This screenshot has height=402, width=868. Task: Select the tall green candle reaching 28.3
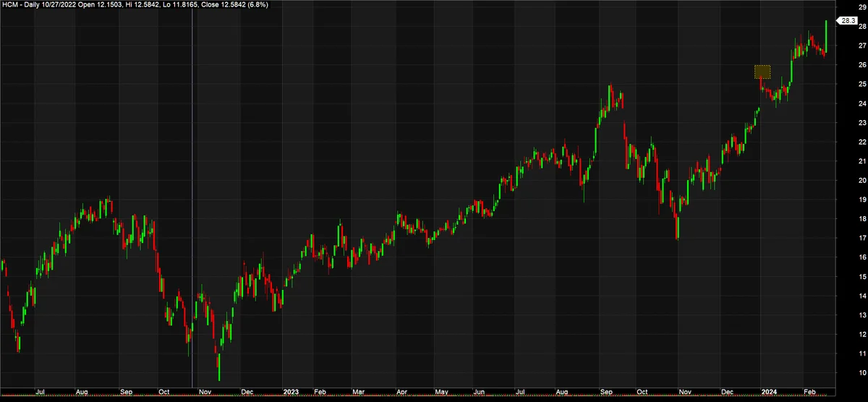pyautogui.click(x=826, y=38)
